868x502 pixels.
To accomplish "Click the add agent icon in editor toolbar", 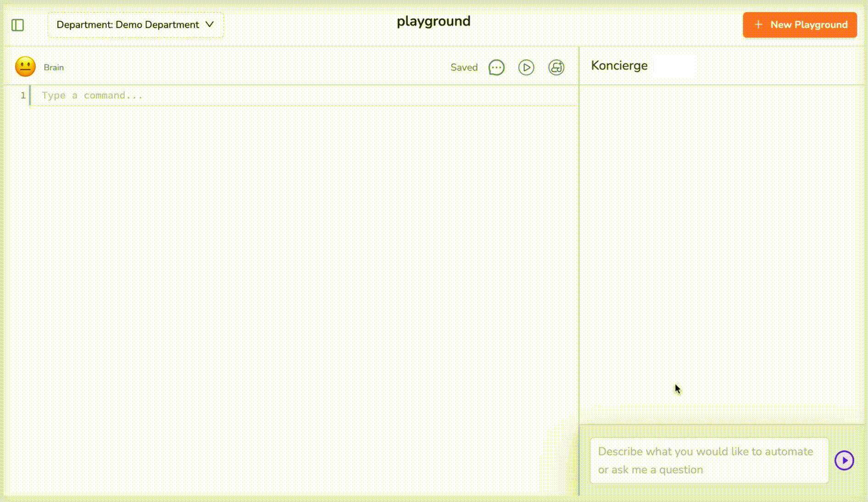I will click(x=556, y=67).
